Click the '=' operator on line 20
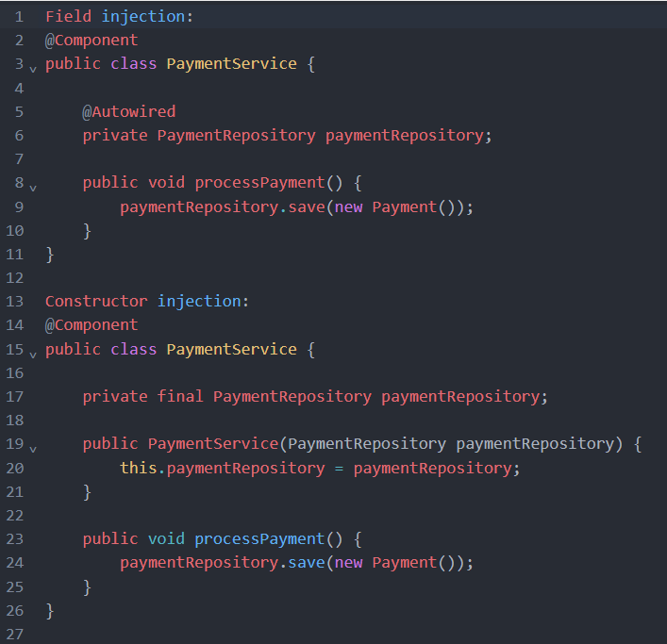 point(339,469)
